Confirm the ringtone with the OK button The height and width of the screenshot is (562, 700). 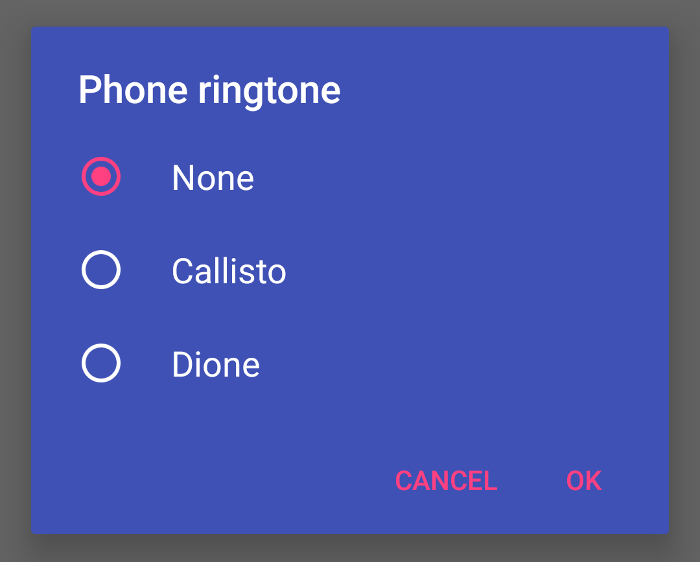584,481
